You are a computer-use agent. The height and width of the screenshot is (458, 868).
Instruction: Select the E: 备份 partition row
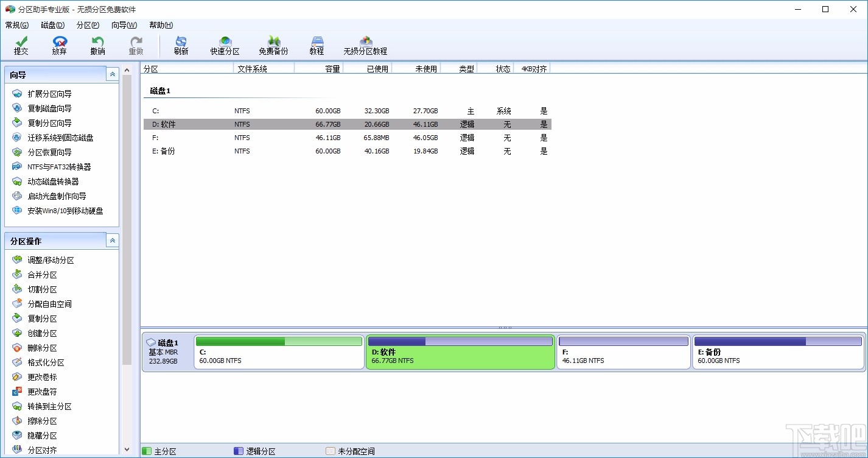(348, 151)
